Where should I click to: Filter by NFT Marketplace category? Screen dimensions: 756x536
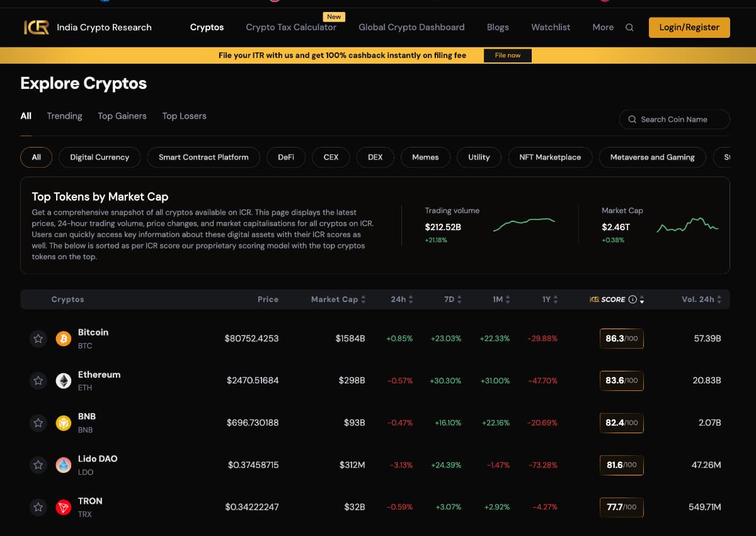(x=550, y=157)
